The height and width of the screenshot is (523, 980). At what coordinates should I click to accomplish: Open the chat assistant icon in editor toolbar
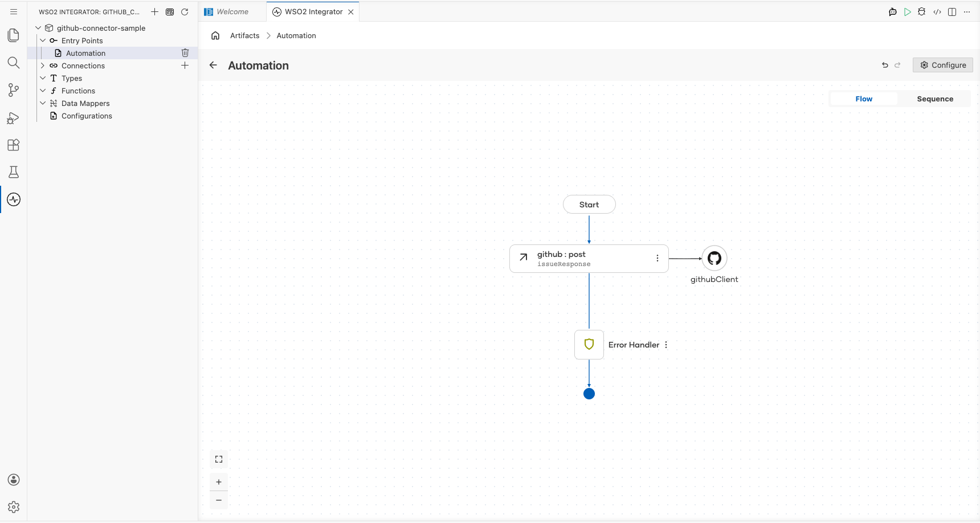tap(893, 11)
